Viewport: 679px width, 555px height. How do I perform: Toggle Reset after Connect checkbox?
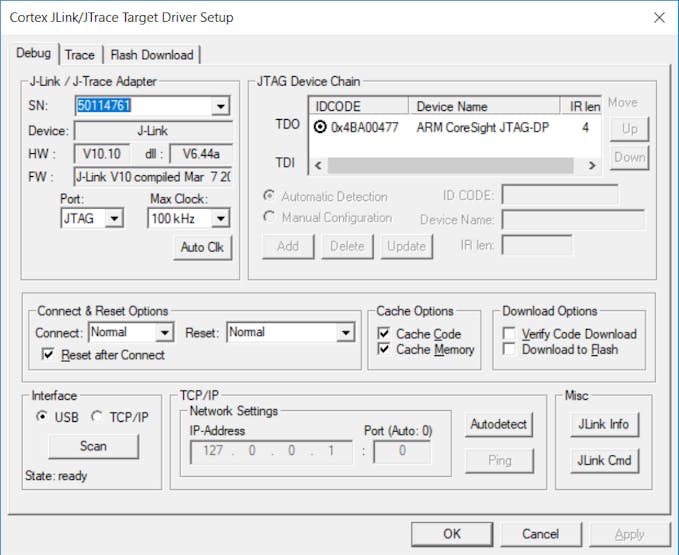(48, 355)
